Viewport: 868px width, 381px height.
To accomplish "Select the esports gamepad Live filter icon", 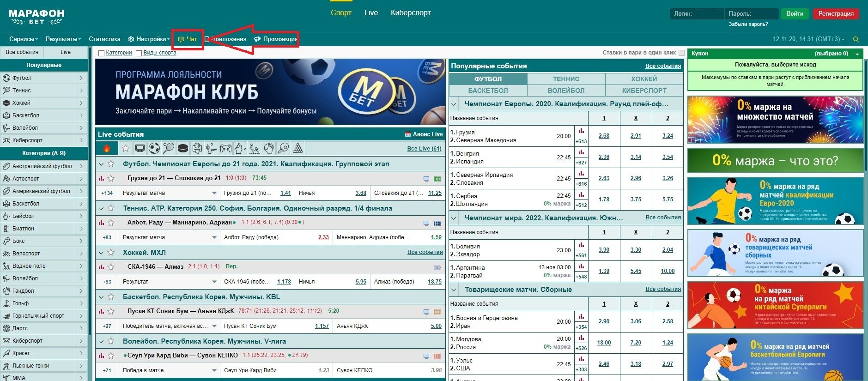I will pyautogui.click(x=225, y=148).
